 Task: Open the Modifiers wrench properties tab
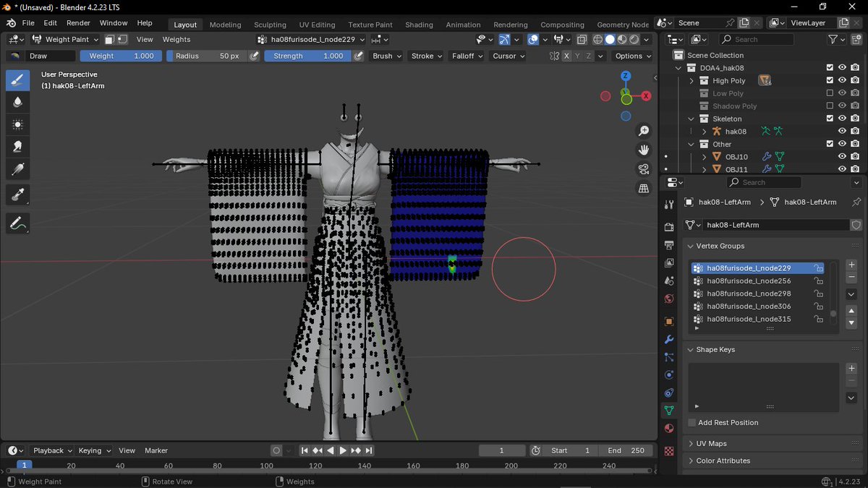pos(669,339)
